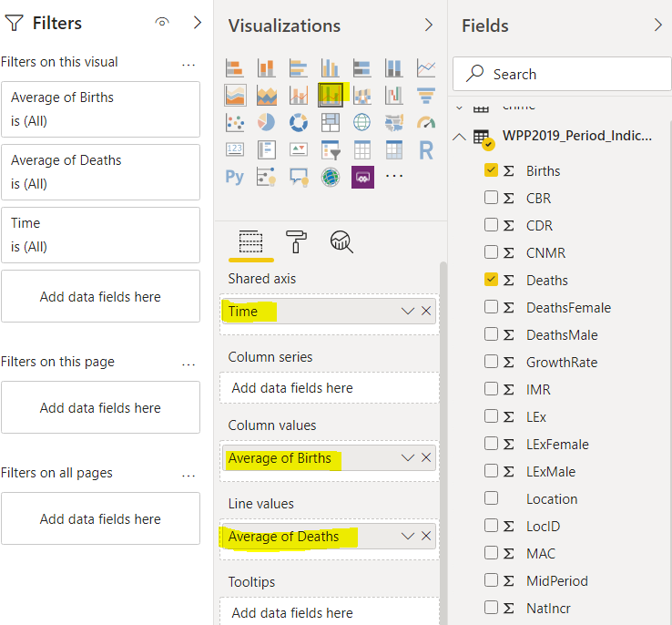
Task: Open the Time shared axis dropdown
Action: (x=408, y=312)
